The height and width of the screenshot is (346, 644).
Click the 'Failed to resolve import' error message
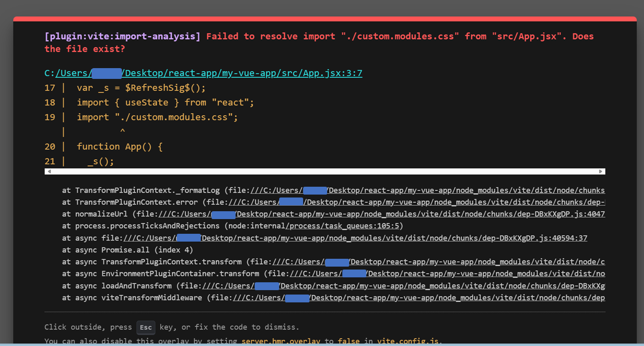click(x=319, y=43)
